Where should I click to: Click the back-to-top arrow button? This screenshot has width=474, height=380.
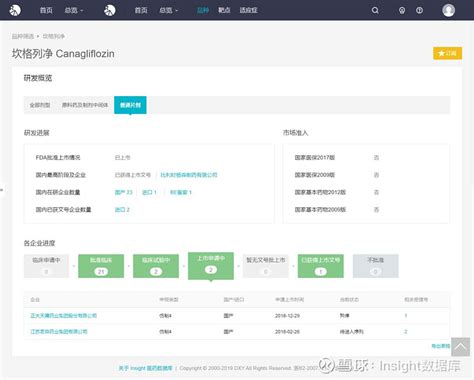460,347
